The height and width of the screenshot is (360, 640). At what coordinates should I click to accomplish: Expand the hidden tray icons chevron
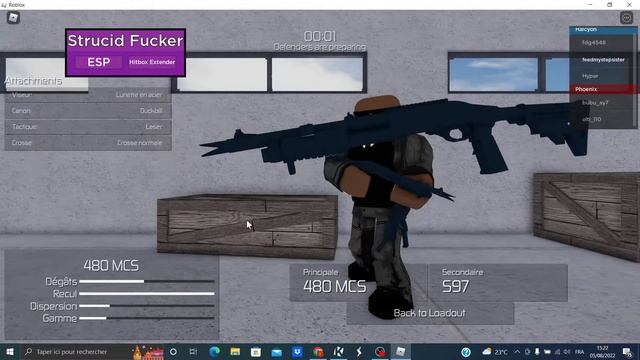pos(517,351)
